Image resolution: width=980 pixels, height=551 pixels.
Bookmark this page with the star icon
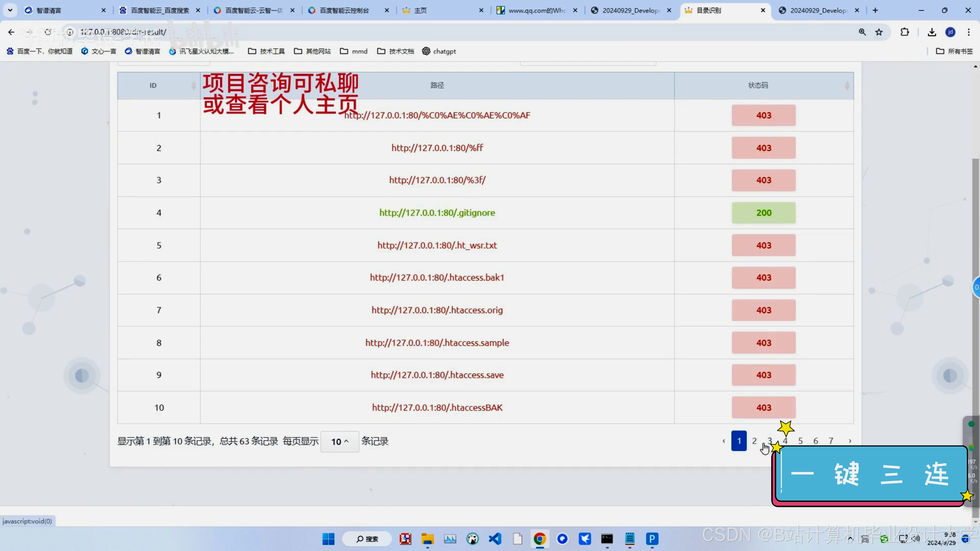(x=879, y=32)
